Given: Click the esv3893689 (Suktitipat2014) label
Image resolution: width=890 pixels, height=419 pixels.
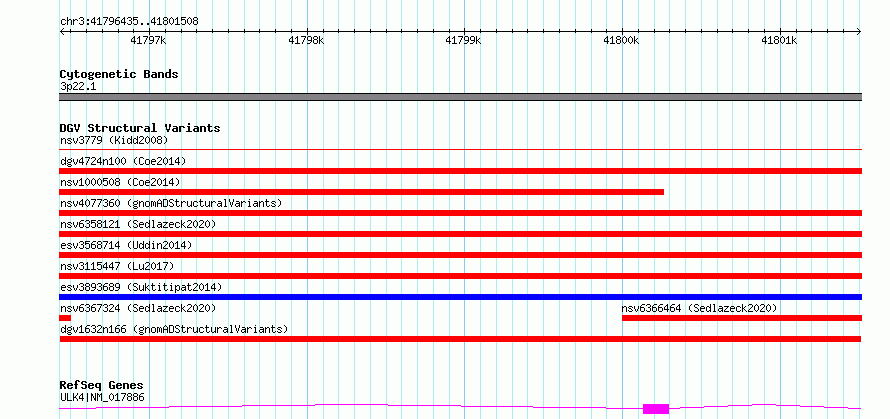Looking at the screenshot, I should [x=141, y=287].
